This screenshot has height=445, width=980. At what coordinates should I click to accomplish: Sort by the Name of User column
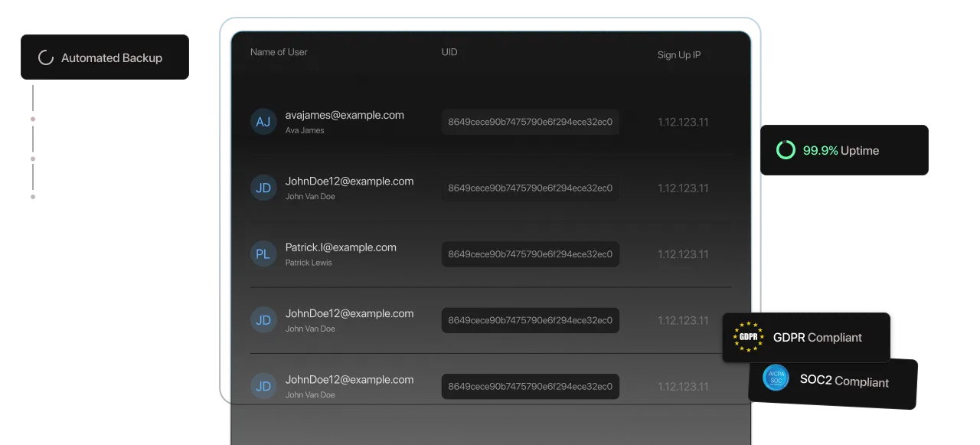(x=279, y=52)
